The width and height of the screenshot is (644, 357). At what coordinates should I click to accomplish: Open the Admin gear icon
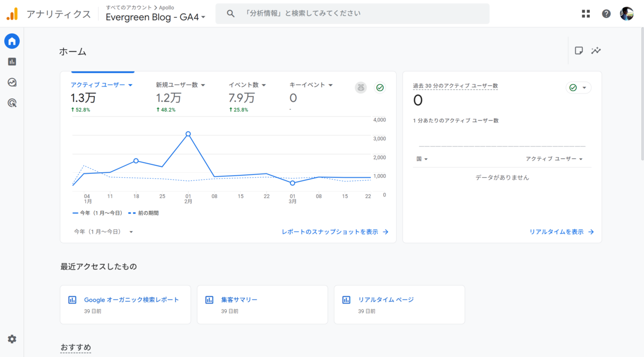coord(12,339)
